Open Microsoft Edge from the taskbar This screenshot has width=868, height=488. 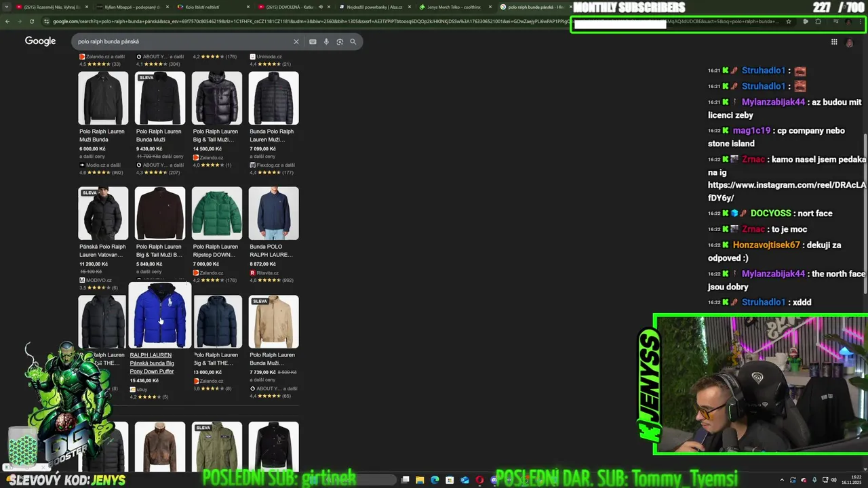435,480
